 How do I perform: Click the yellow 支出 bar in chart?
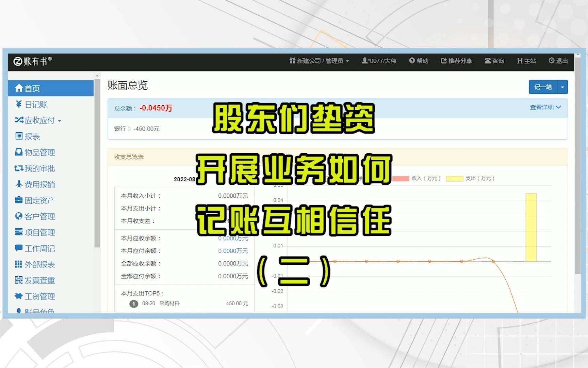click(531, 227)
